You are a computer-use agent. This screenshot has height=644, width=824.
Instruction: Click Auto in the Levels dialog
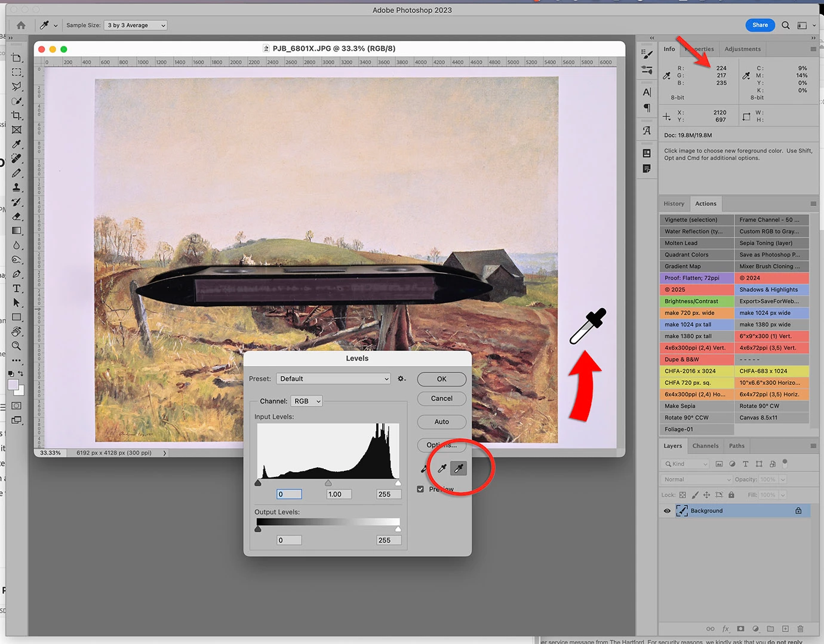442,422
